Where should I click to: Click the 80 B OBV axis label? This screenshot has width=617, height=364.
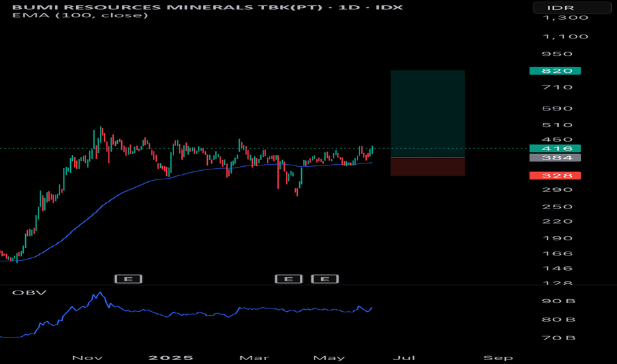(559, 320)
